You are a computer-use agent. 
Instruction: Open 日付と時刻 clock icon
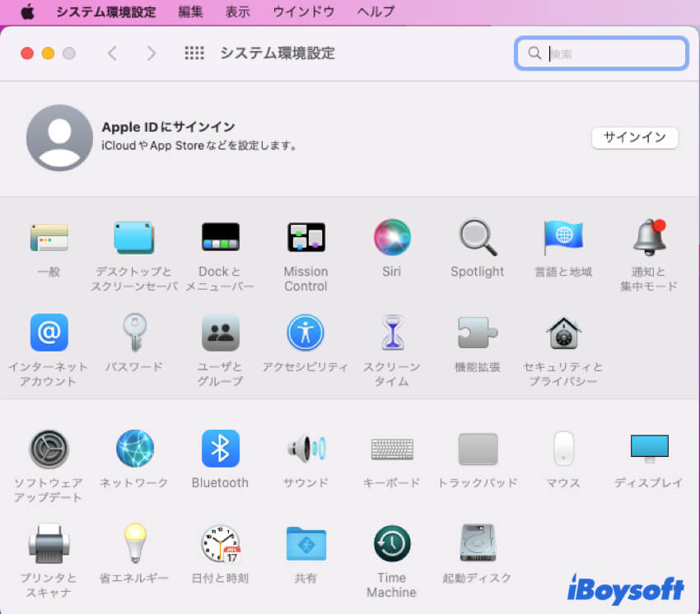tap(221, 543)
